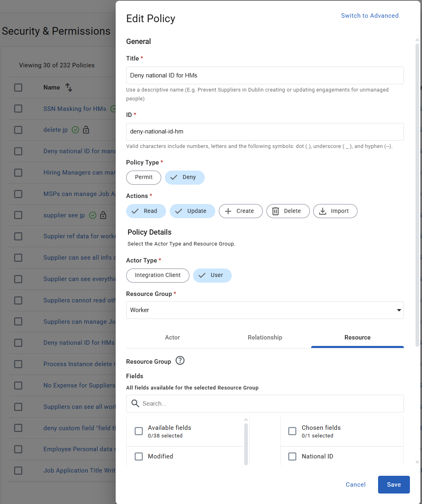
Task: Open the SSN Masking for HMs policy link
Action: (x=75, y=109)
